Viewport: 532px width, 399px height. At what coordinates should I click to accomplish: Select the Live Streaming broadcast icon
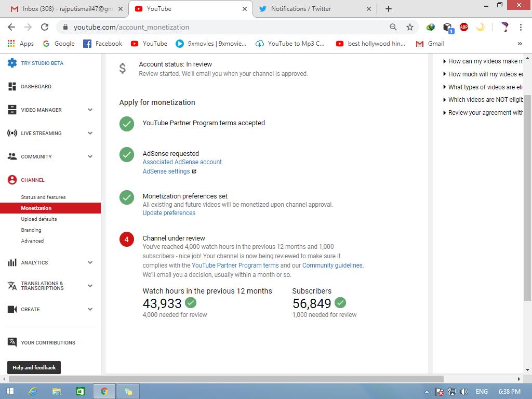point(12,133)
